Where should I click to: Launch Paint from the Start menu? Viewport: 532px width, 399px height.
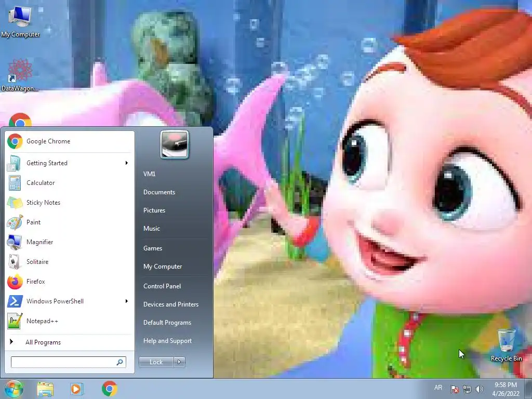(x=70, y=222)
